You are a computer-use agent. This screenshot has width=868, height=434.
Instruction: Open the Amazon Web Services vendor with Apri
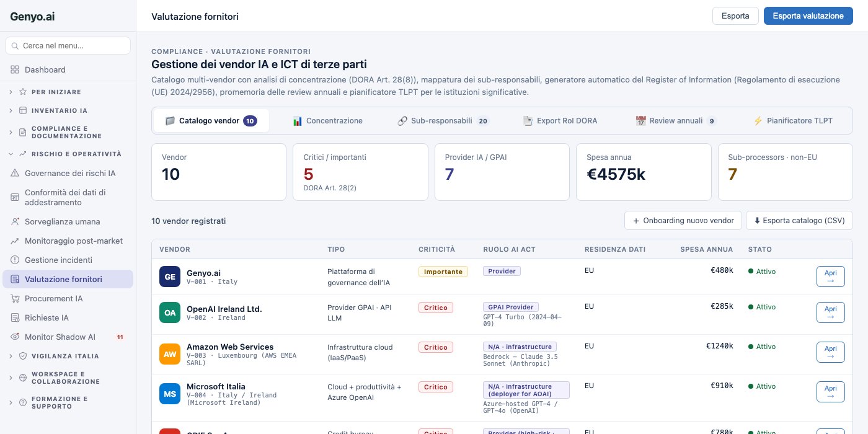coord(830,352)
